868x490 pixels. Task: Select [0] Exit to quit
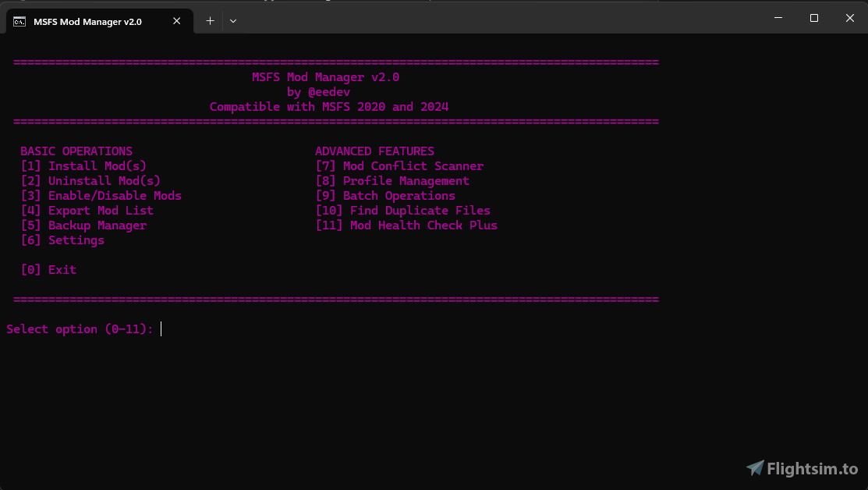(48, 269)
